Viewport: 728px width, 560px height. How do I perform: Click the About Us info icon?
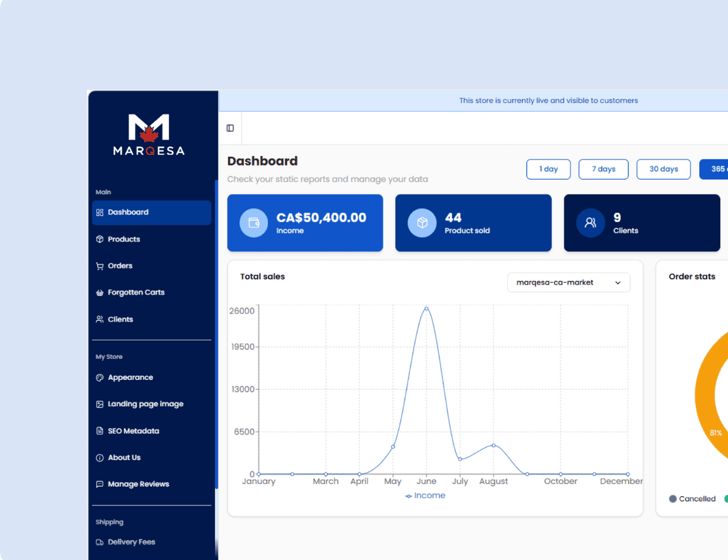[x=100, y=458]
